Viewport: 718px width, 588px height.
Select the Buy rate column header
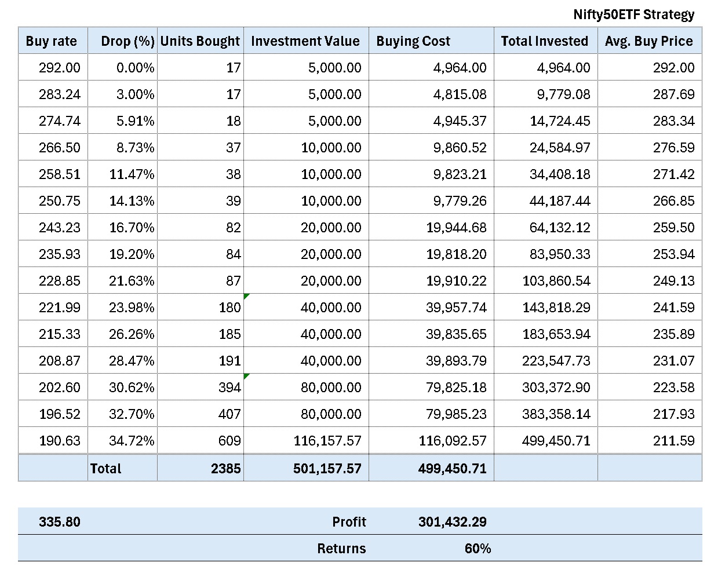(52, 41)
